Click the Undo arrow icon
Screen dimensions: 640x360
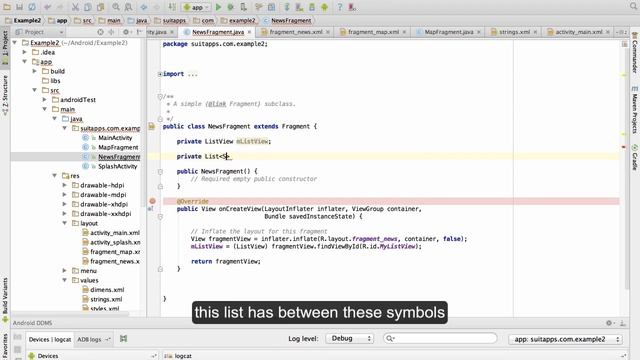(x=48, y=7)
